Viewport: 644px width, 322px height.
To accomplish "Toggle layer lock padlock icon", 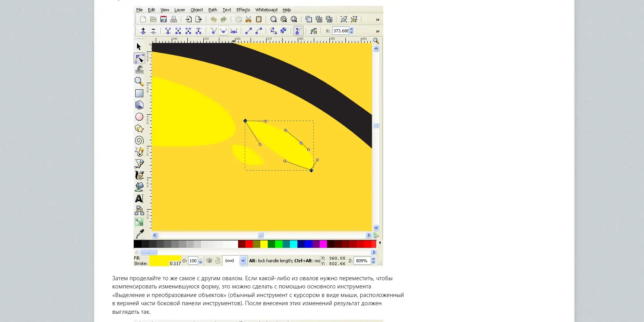I will (218, 261).
